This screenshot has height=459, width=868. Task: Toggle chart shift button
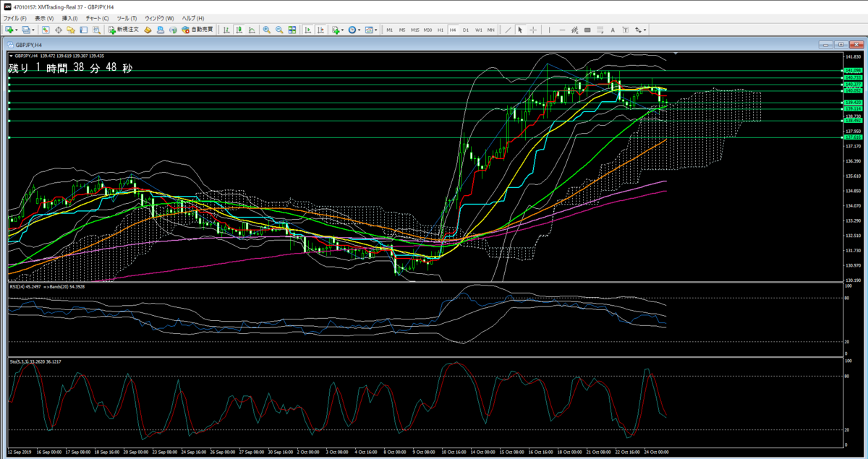point(320,30)
